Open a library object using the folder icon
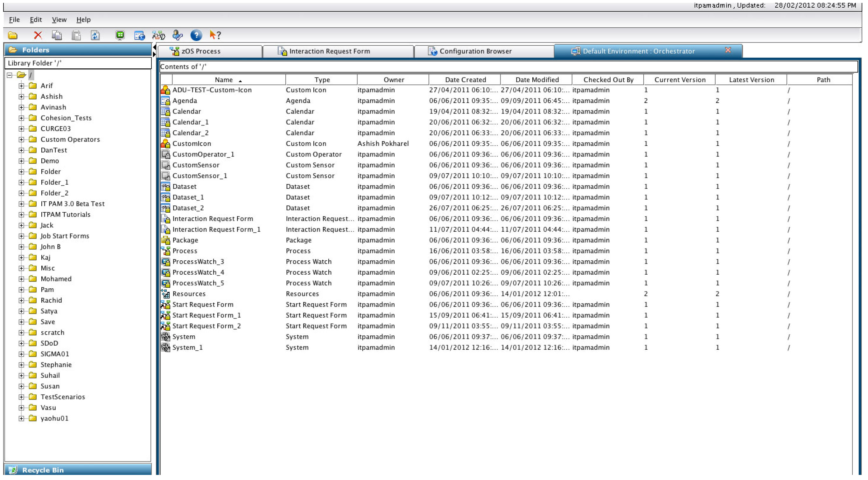This screenshot has height=480, width=868. 12,35
